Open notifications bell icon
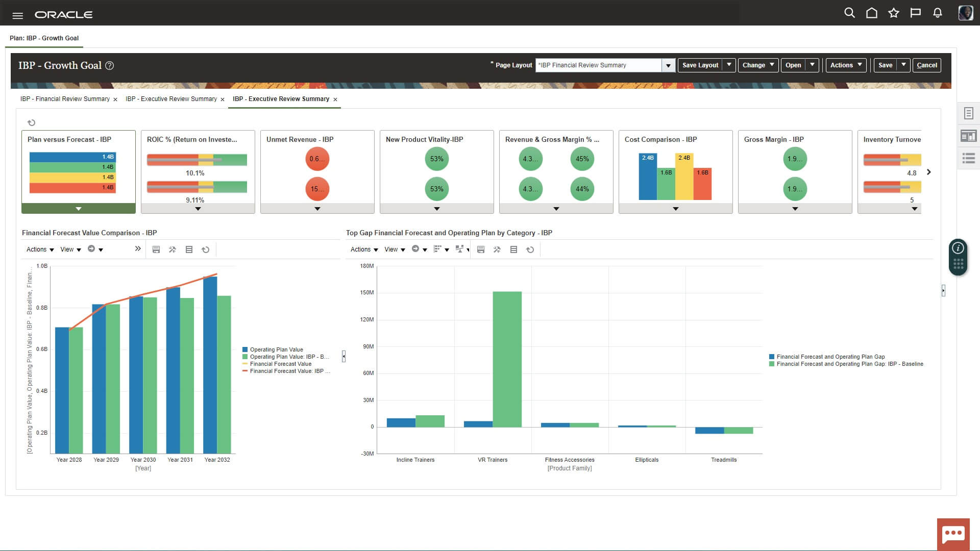This screenshot has height=551, width=980. pos(937,13)
